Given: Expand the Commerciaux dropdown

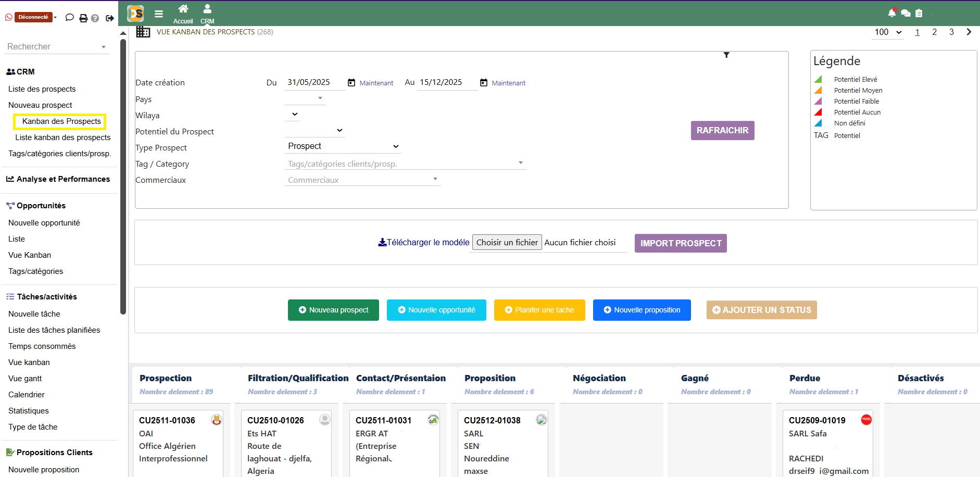Looking at the screenshot, I should coord(435,179).
